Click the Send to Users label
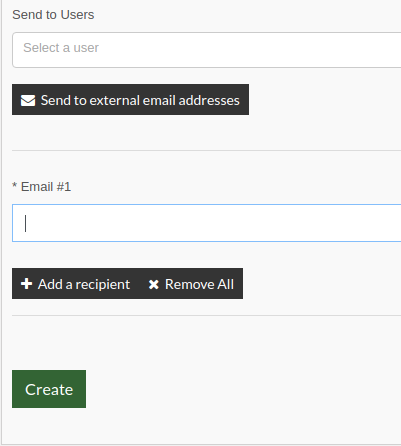401x446 pixels. tap(53, 15)
